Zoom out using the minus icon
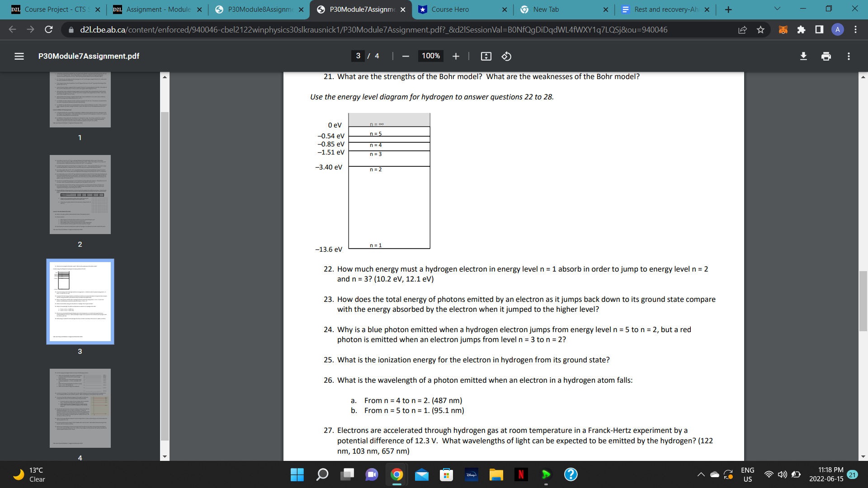The image size is (868, 488). (x=405, y=56)
